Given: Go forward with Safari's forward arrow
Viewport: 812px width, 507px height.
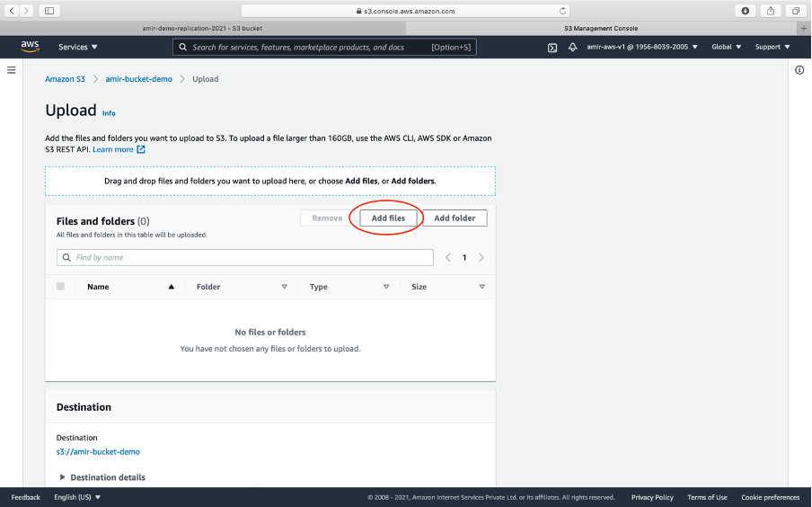Looking at the screenshot, I should [26, 11].
